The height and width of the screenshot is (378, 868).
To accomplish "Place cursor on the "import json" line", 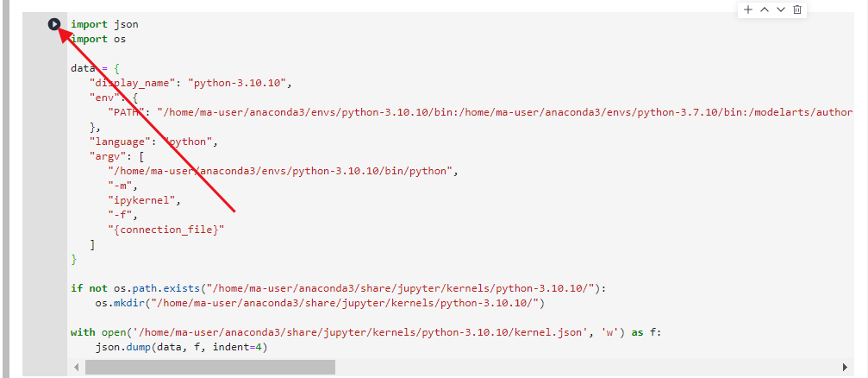I will click(103, 24).
